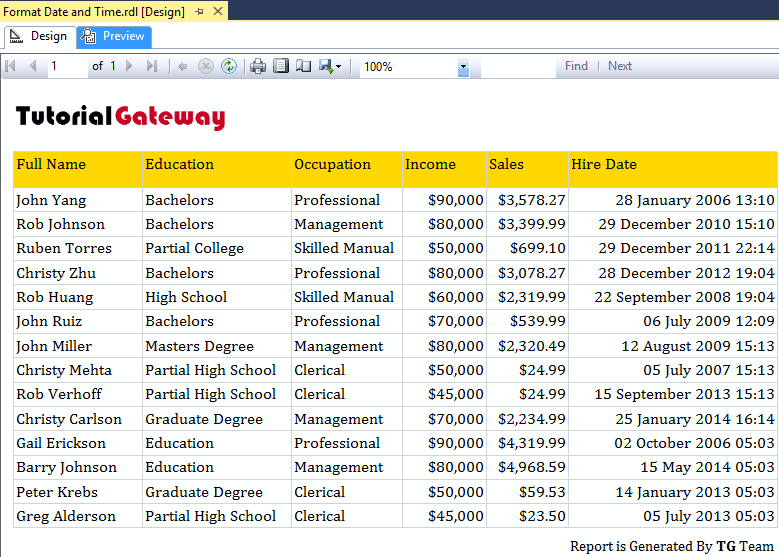Screen dimensions: 779x557
Task: Go to first page of report
Action: [x=11, y=66]
